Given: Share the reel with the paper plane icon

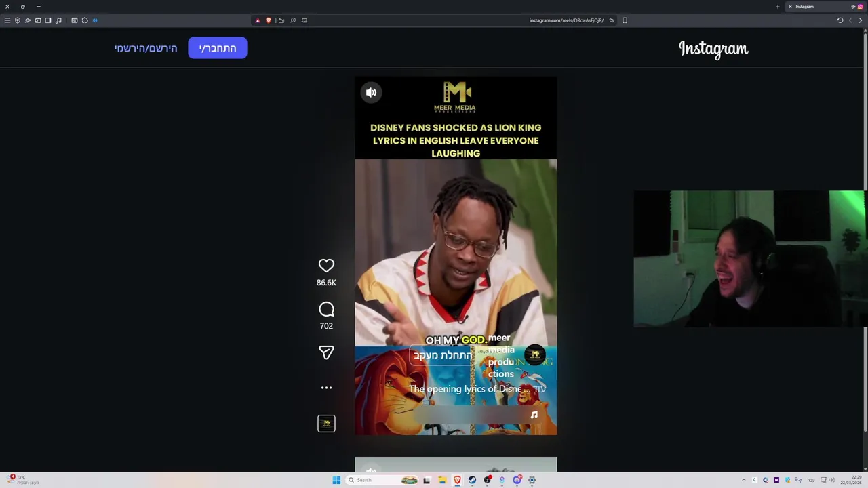Looking at the screenshot, I should pos(326,352).
